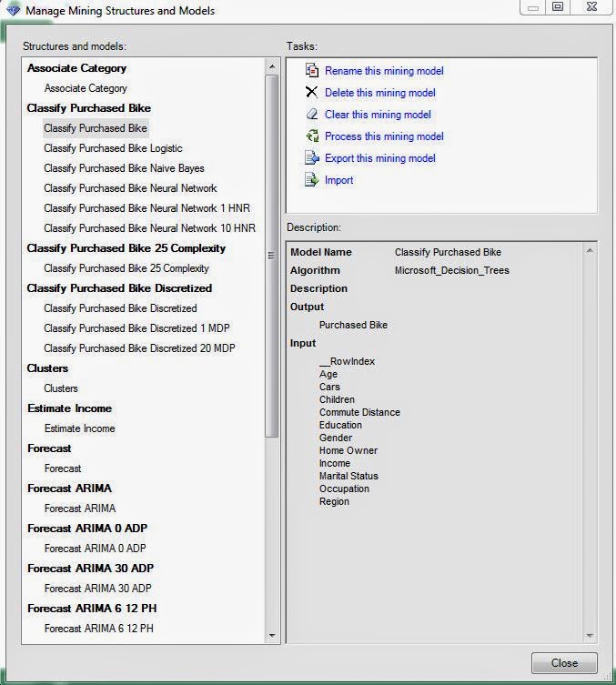Delete this mining model link
Screen dimensions: 616x685
pos(379,93)
